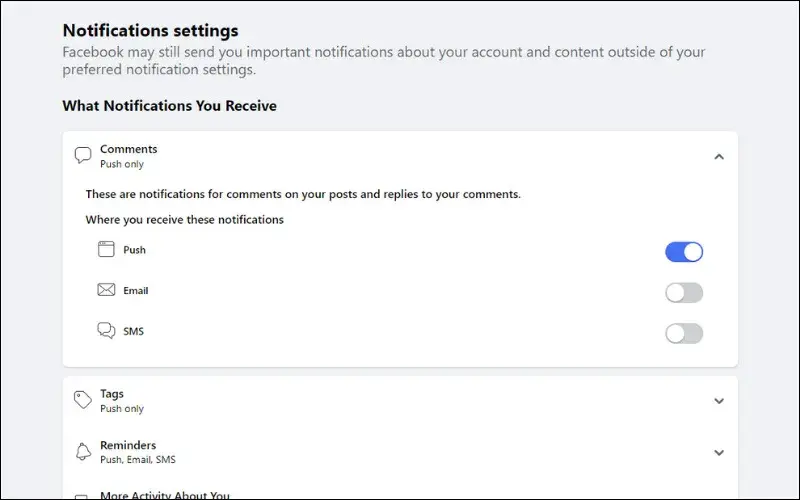
Task: Turn off Push notifications for comments
Action: 684,252
